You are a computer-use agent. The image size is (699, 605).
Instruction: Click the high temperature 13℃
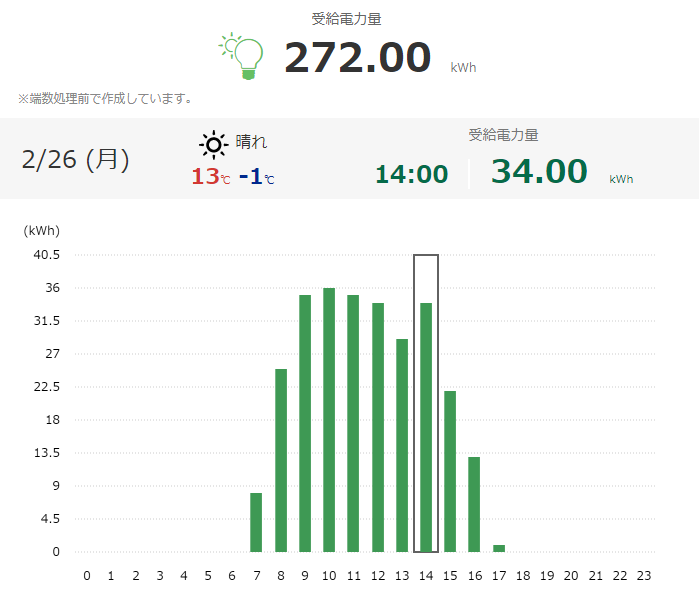pyautogui.click(x=211, y=176)
